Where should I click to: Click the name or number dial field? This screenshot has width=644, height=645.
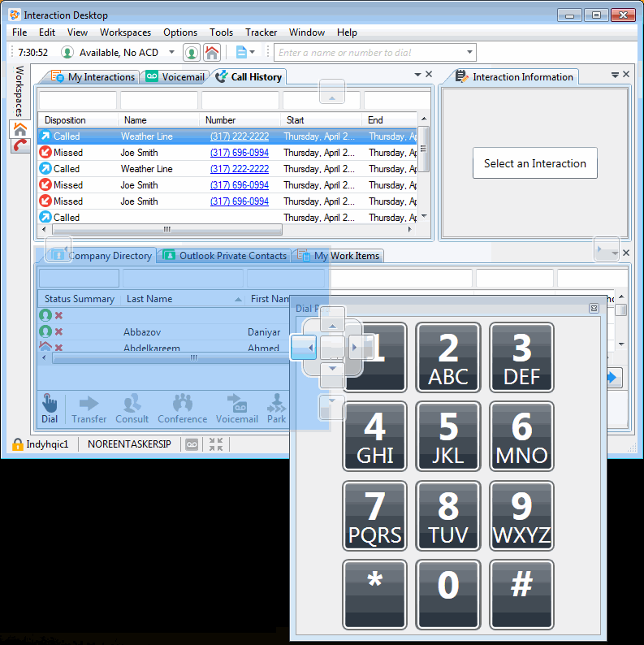click(x=368, y=53)
